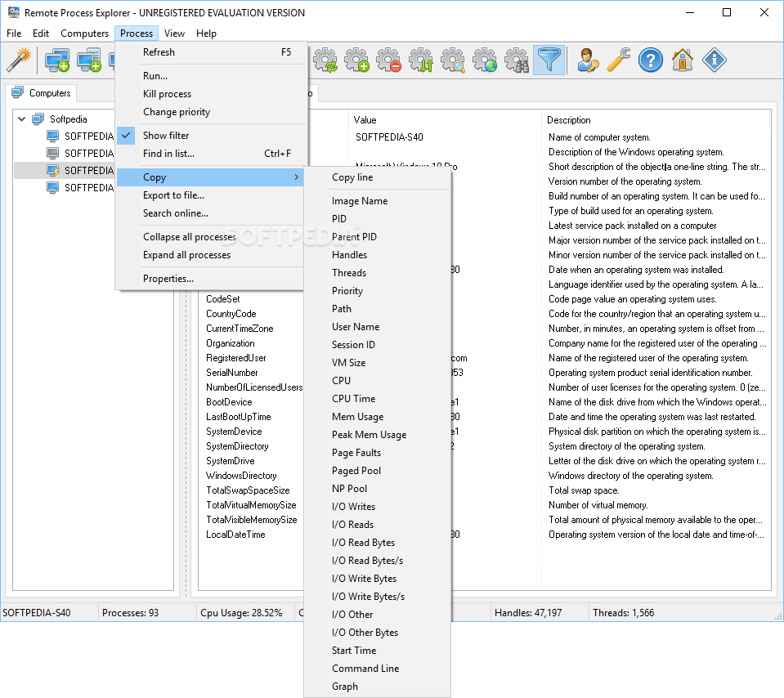This screenshot has height=698, width=784.
Task: Select the highlighted SOFTPEDIA computer entry
Action: point(80,171)
